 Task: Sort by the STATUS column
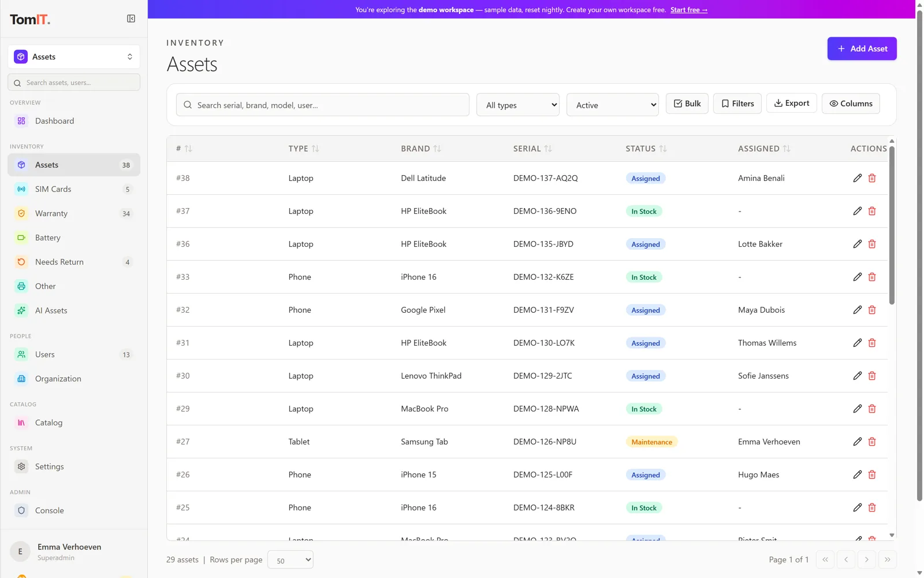pos(646,149)
